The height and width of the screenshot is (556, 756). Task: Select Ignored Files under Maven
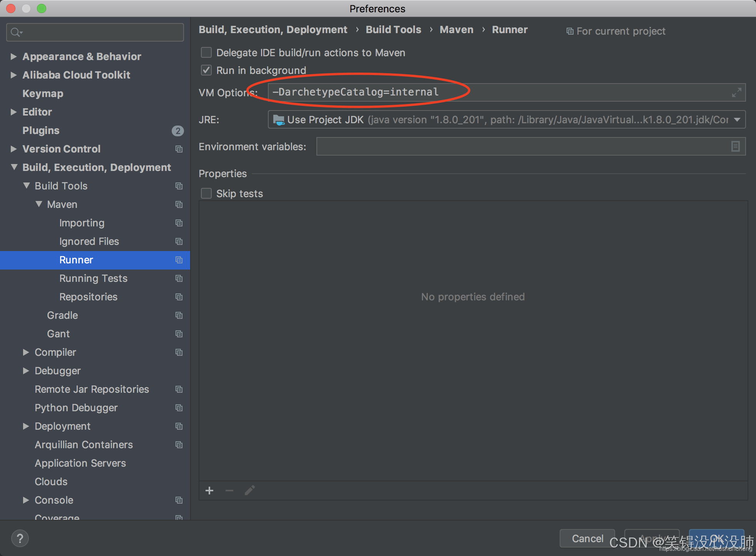pyautogui.click(x=89, y=241)
